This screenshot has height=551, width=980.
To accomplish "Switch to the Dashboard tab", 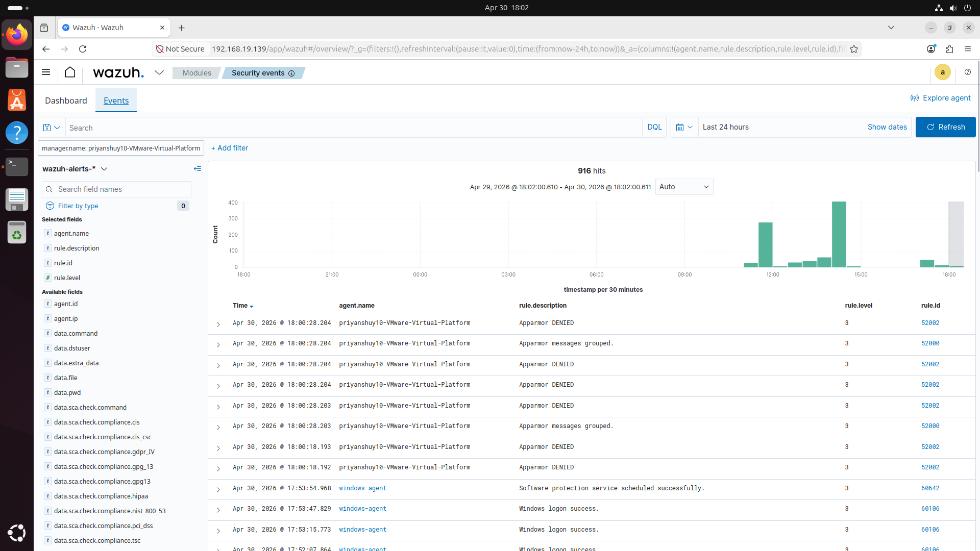I will click(x=66, y=101).
